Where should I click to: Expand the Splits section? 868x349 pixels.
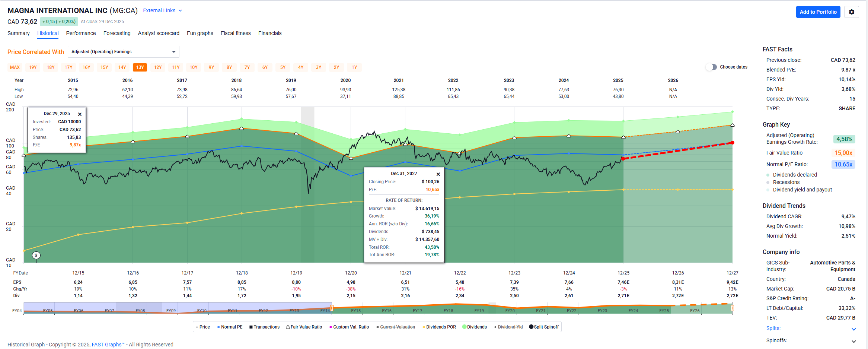click(853, 329)
